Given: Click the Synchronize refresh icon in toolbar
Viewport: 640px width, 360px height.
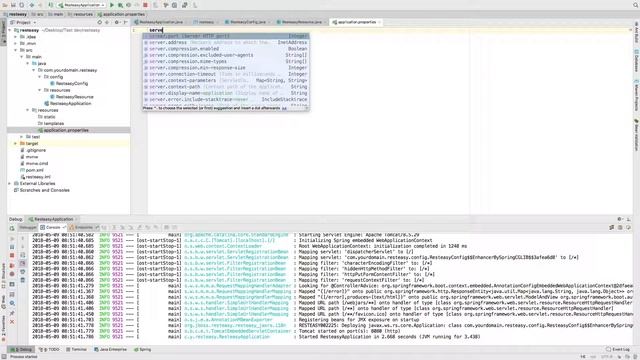Looking at the screenshot, I should coord(22,5).
